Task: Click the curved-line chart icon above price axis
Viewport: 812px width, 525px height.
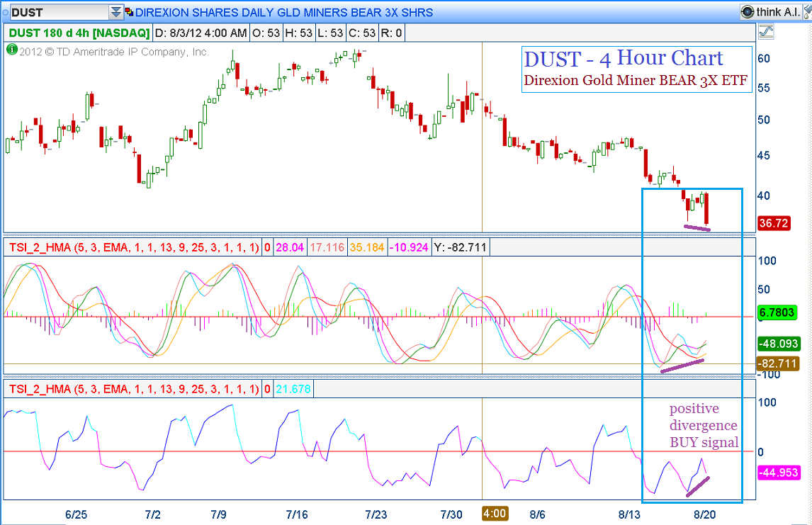Action: 766,32
